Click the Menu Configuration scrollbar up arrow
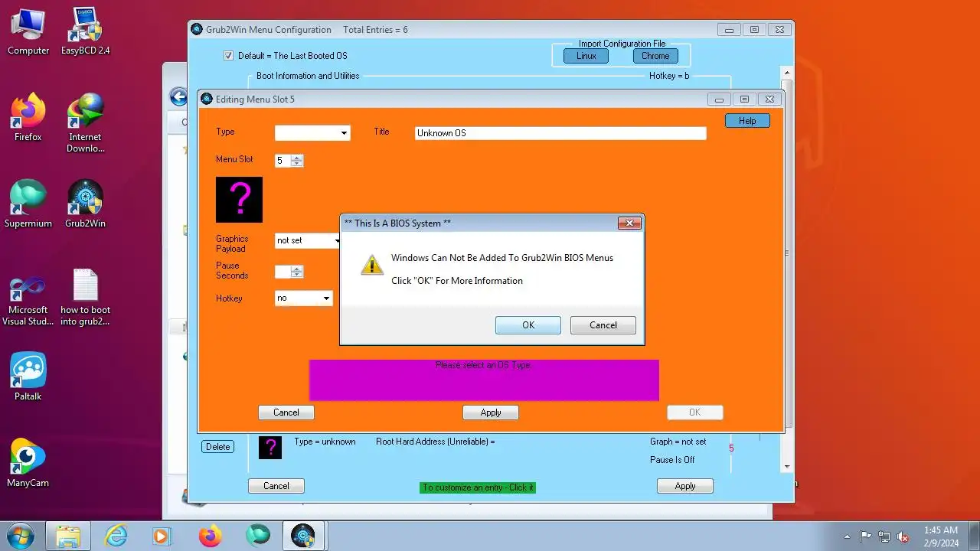The image size is (980, 551). pyautogui.click(x=787, y=73)
